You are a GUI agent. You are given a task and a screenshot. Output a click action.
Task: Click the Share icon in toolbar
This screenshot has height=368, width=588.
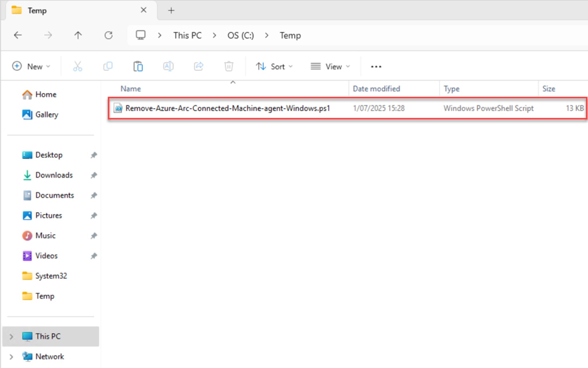[198, 66]
